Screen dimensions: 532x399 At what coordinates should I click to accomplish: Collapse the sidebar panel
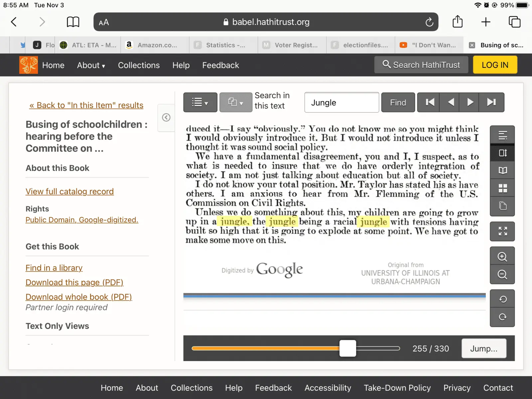pos(166,117)
